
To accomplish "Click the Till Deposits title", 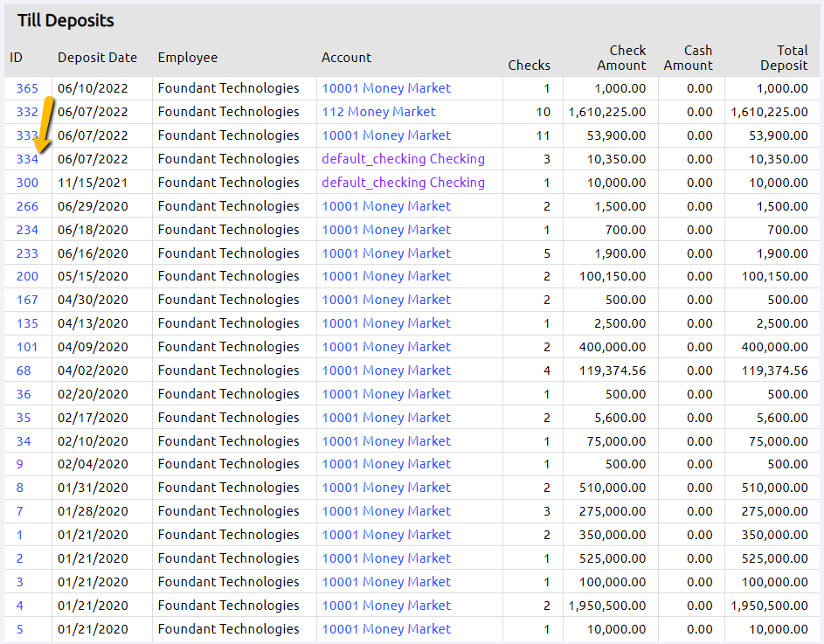I will (x=66, y=20).
